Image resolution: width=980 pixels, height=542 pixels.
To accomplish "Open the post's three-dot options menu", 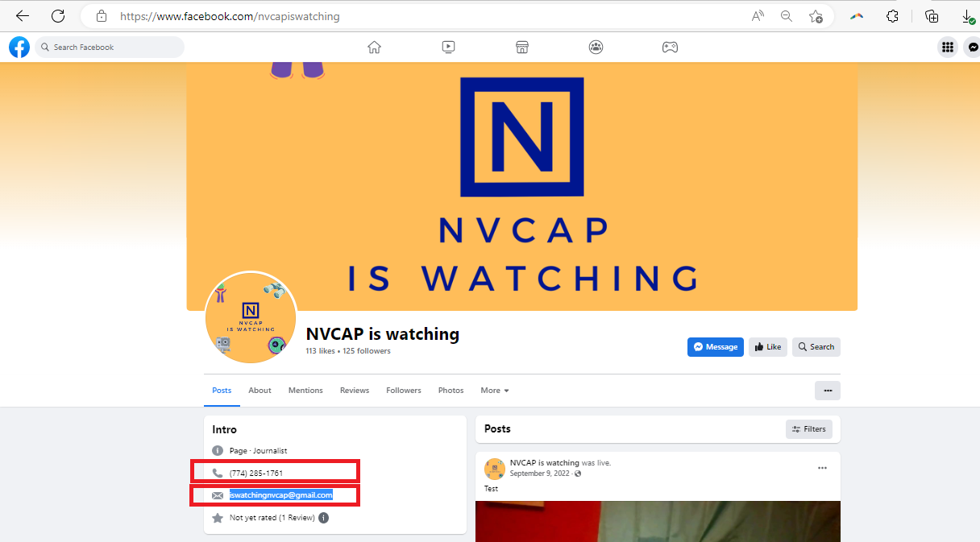I will click(x=822, y=468).
